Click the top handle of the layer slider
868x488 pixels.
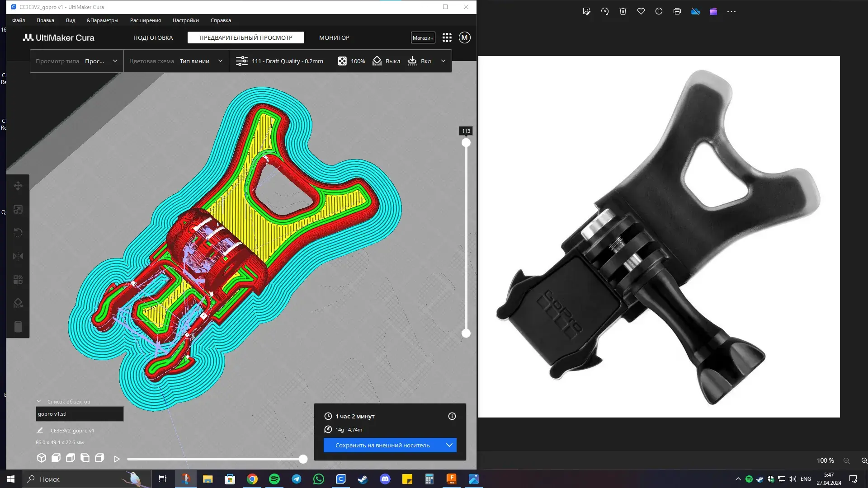(466, 143)
